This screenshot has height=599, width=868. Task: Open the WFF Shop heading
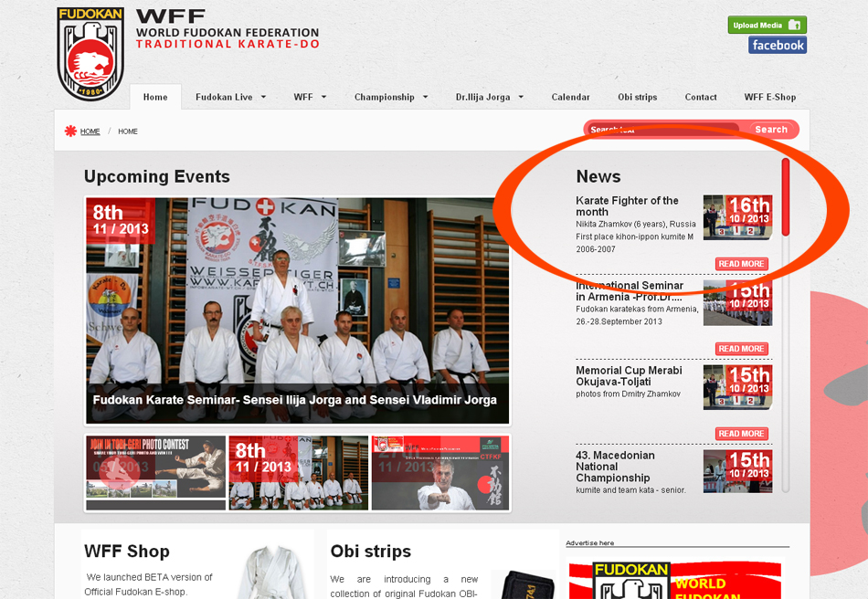[x=127, y=552]
